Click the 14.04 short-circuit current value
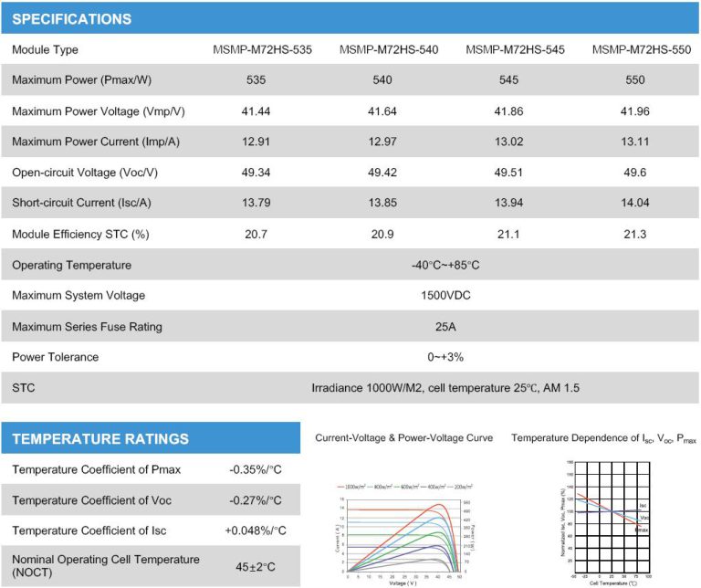This screenshot has width=701, height=588. click(635, 205)
